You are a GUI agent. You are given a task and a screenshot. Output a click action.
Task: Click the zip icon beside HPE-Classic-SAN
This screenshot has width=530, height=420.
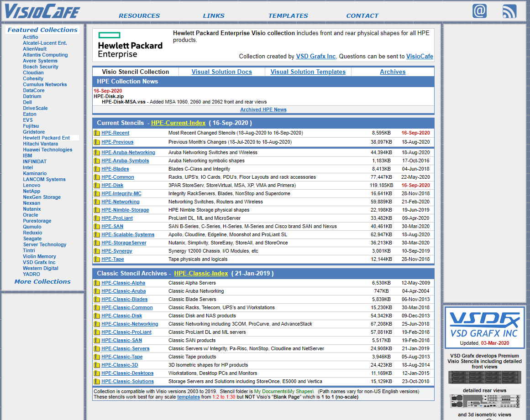[97, 340]
